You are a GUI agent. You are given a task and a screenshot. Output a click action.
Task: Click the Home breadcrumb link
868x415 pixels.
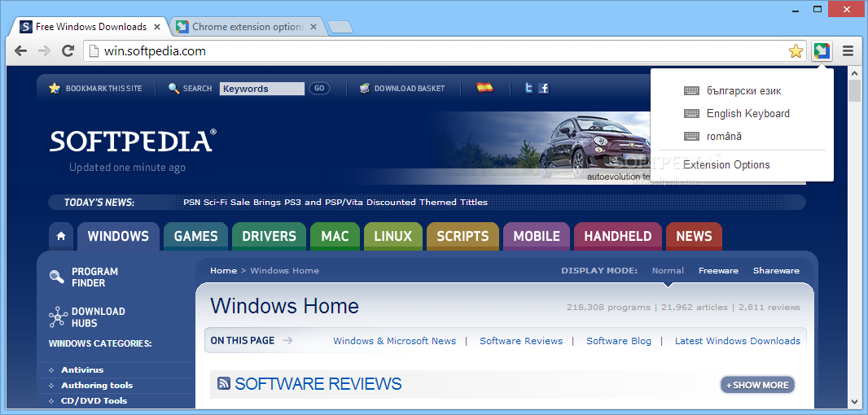coord(224,271)
